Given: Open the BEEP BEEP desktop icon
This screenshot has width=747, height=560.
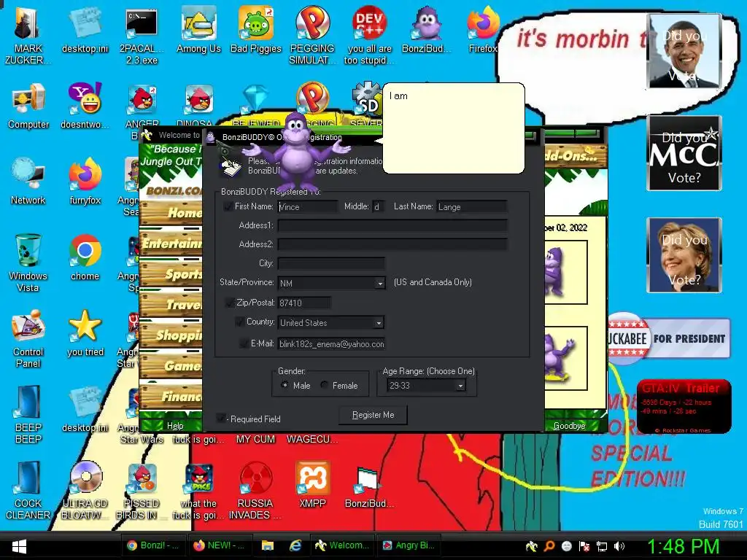Looking at the screenshot, I should point(28,415).
